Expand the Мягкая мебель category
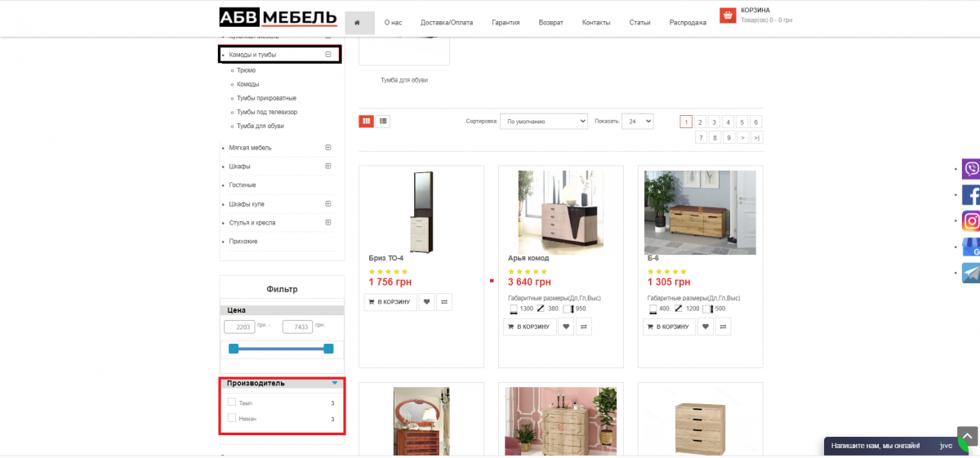 coord(328,148)
